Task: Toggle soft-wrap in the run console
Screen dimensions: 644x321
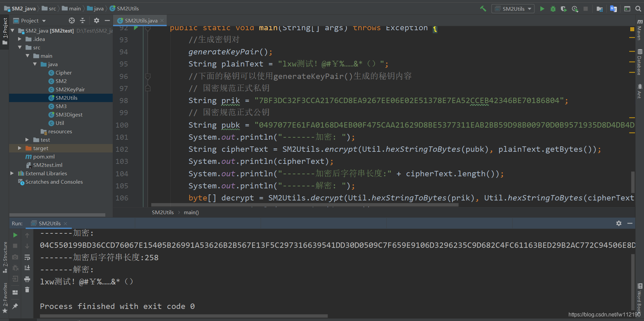Action: [x=27, y=258]
